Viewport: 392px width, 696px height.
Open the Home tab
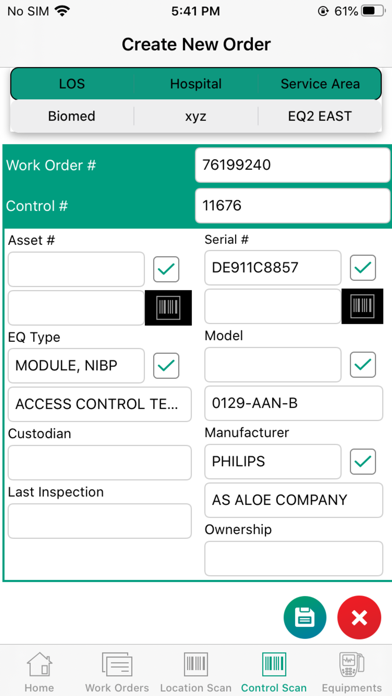point(39,672)
